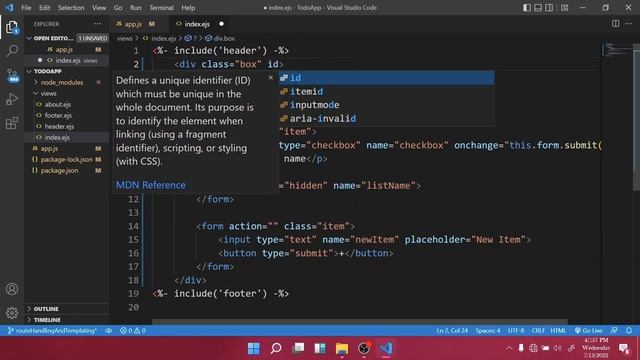Open the notifications bell in status bar
The width and height of the screenshot is (640, 360).
point(629,331)
